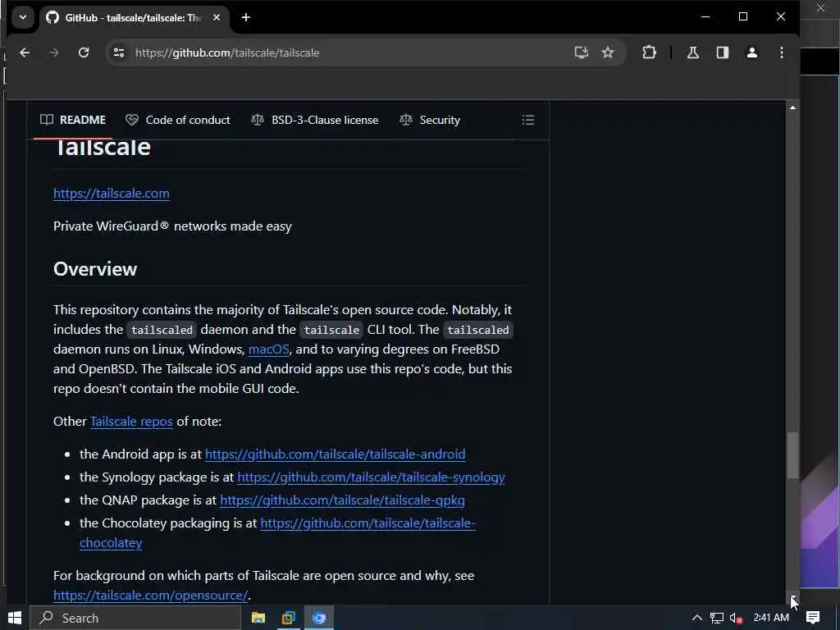
Task: Open the tailscale-synology repository link
Action: click(372, 477)
